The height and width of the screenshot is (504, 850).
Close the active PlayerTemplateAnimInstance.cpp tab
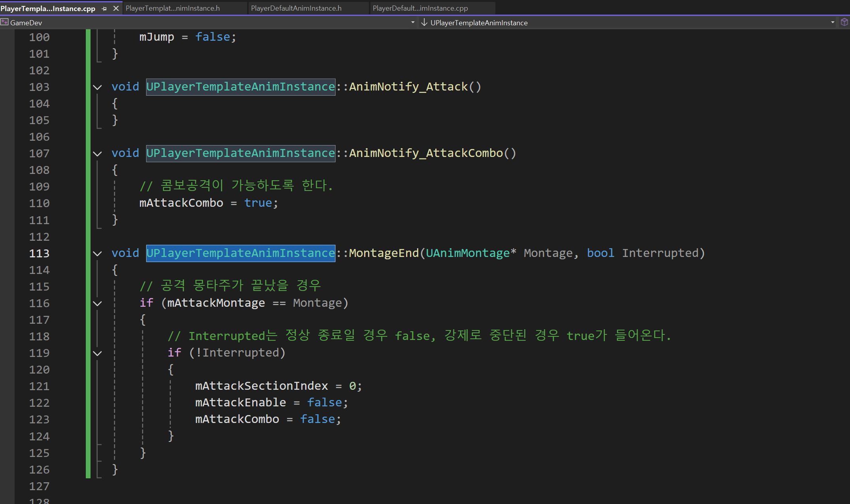tap(116, 8)
